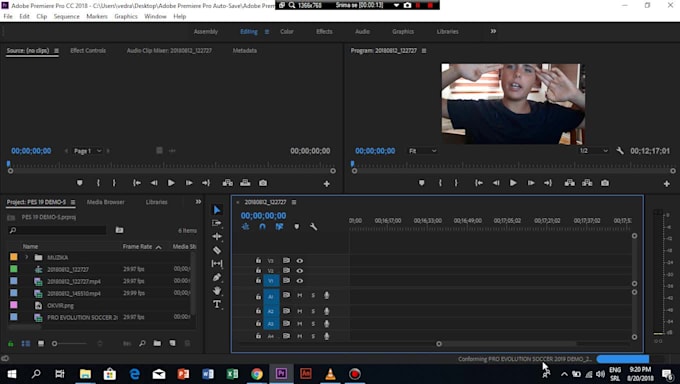
Task: Open the Program monitor button editor plus
Action: (667, 184)
